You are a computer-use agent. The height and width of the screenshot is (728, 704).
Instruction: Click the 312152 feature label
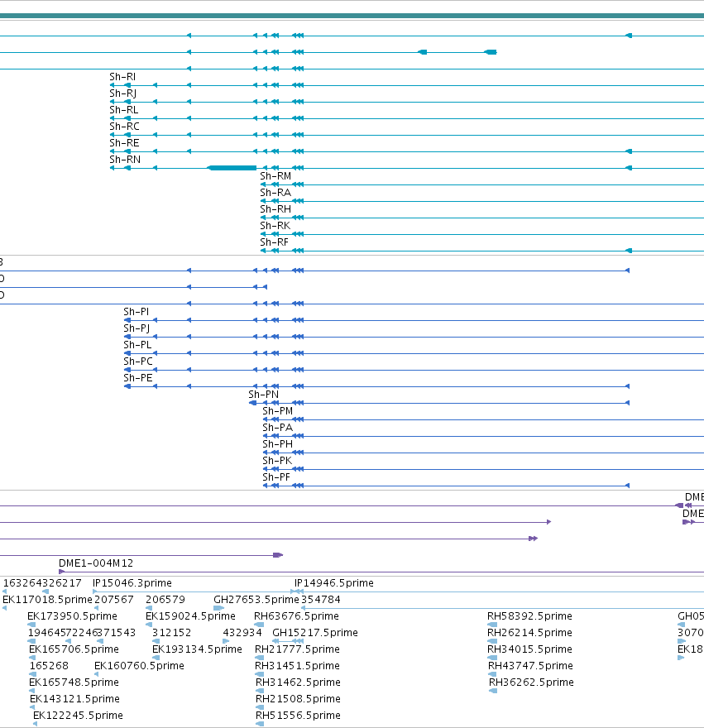click(x=172, y=633)
